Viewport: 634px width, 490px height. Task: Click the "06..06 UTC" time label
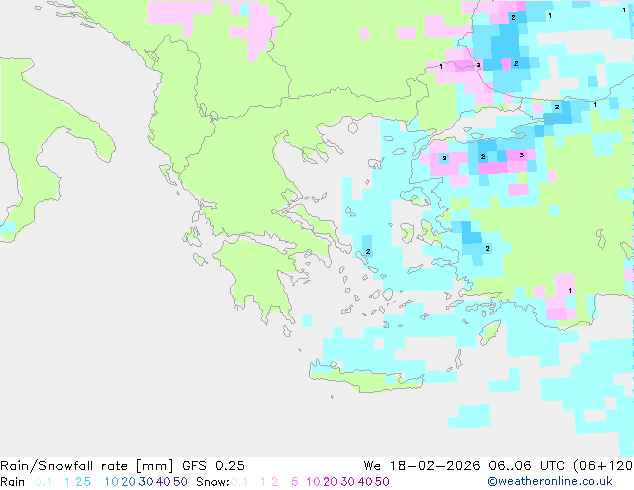click(x=527, y=466)
